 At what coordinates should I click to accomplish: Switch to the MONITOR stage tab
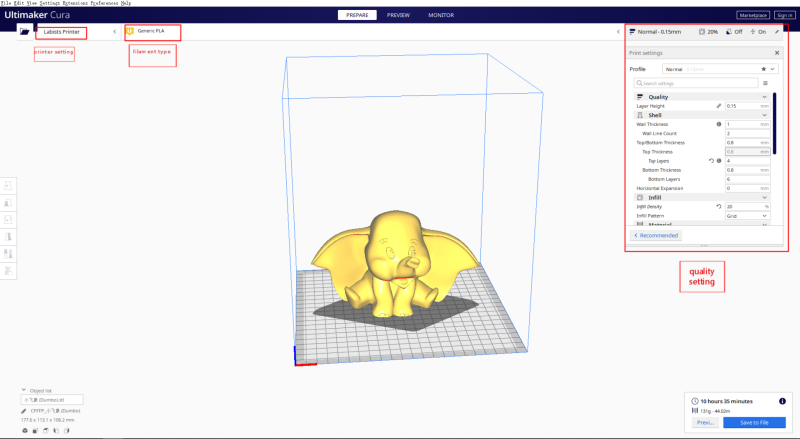click(441, 15)
